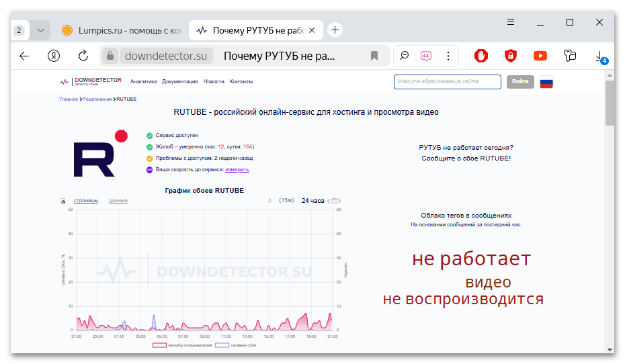This screenshot has width=625, height=364.
Task: Open the YouTube extension icon
Action: tap(540, 56)
